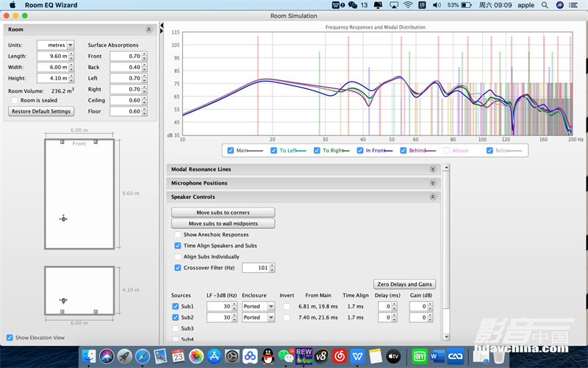This screenshot has height=368, width=588.
Task: Open volume control in menu bar
Action: pyautogui.click(x=437, y=5)
